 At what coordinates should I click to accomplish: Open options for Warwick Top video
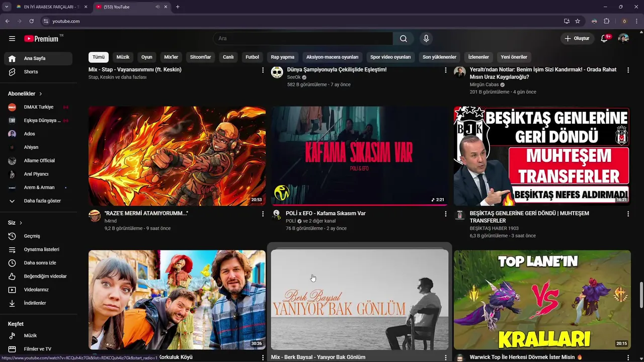tap(628, 357)
